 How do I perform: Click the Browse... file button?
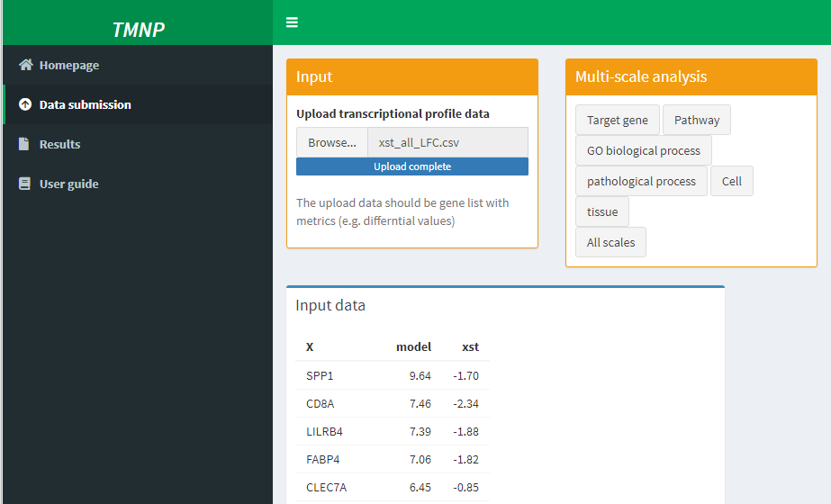pos(332,142)
